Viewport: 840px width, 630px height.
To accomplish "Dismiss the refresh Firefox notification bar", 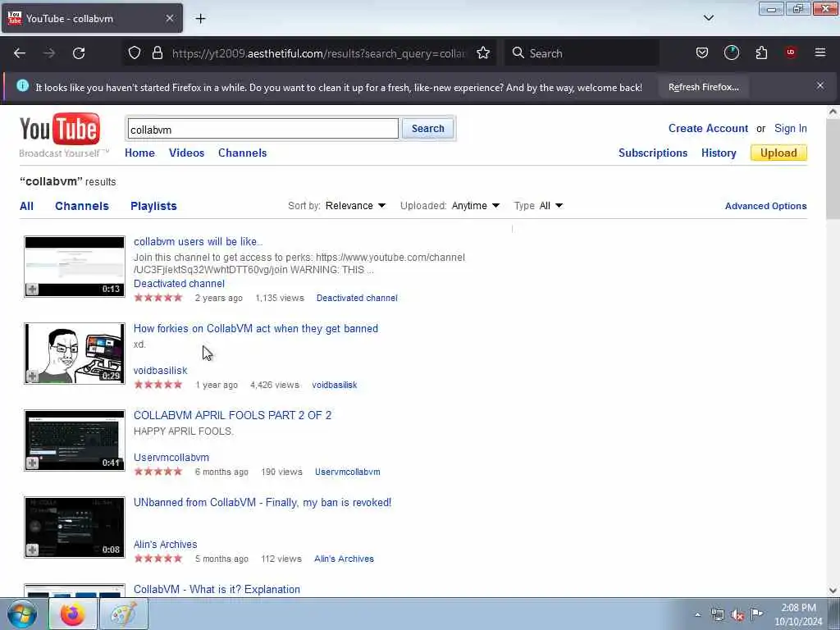I will [820, 85].
